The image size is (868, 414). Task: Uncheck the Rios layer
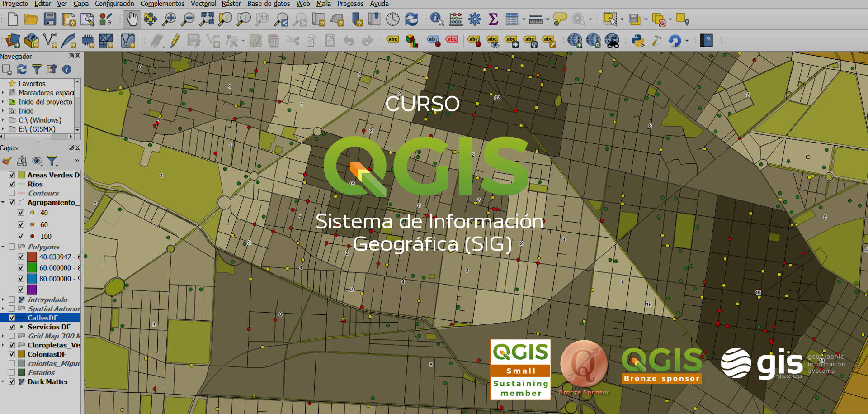click(12, 184)
